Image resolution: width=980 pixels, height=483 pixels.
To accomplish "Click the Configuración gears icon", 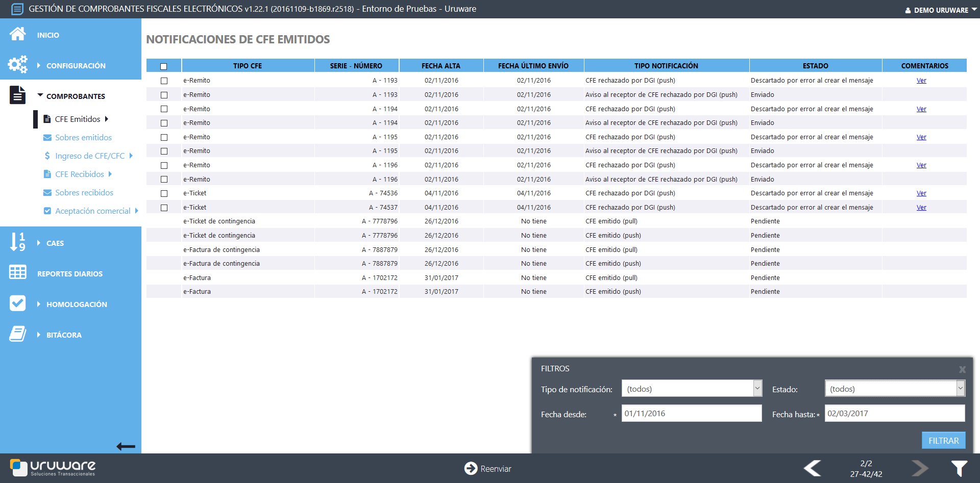I will click(17, 65).
